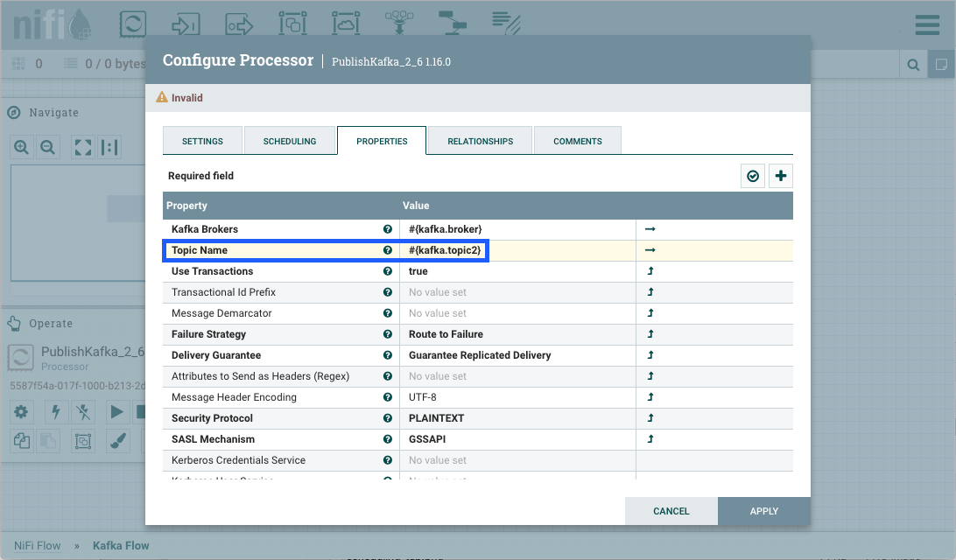Click the Cancel button
The image size is (956, 560).
[671, 511]
